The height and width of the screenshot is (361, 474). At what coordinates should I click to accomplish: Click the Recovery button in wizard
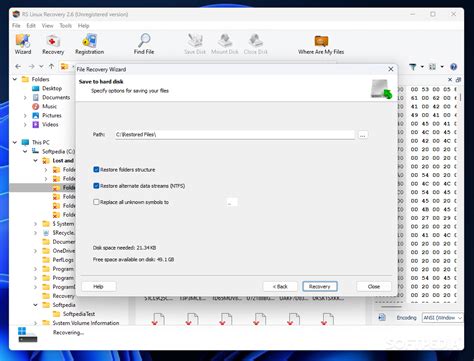(x=320, y=286)
